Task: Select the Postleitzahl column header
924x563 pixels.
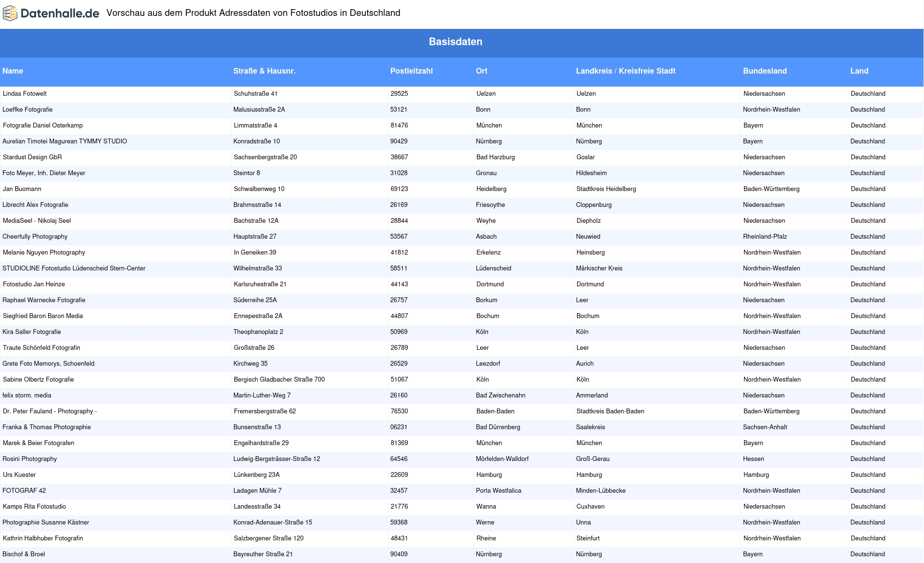Action: (411, 71)
